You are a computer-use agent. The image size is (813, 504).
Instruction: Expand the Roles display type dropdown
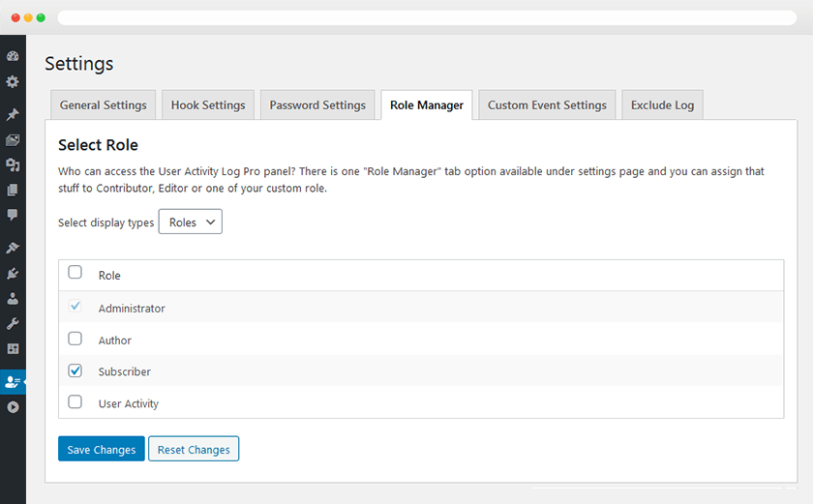(191, 222)
